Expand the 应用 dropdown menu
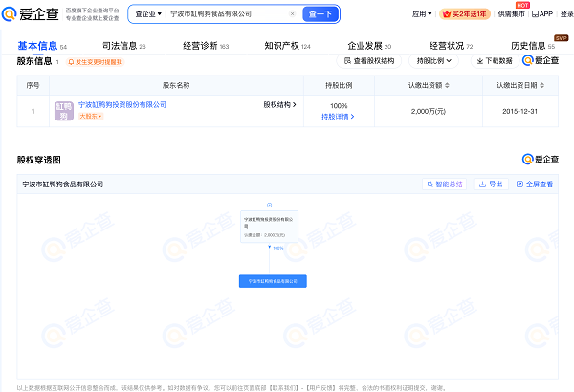574x392 pixels. [x=421, y=14]
